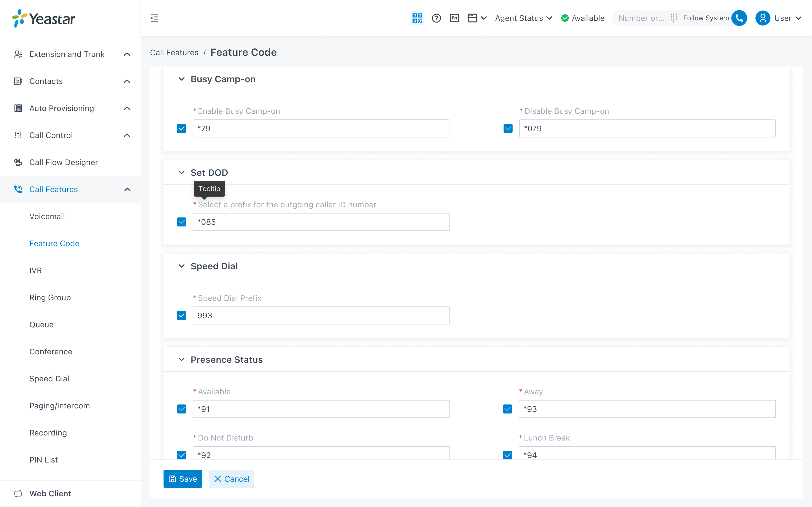Click the Set DOD prefix *085 field
812x507 pixels.
tap(321, 222)
